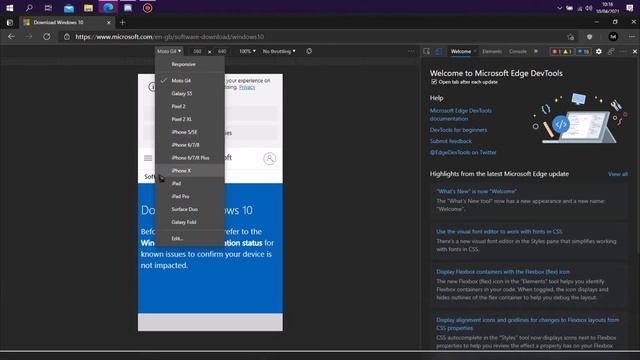Select the checked Moto G4 entry

click(x=190, y=80)
